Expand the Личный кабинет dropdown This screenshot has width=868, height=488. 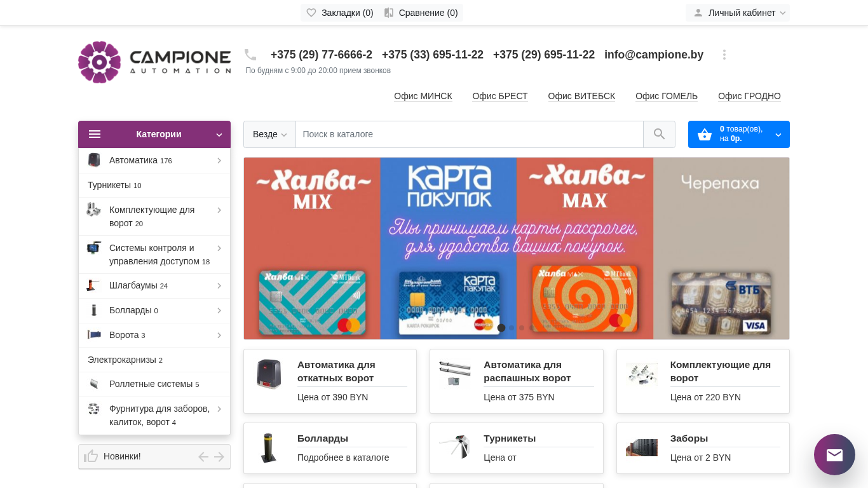click(738, 13)
